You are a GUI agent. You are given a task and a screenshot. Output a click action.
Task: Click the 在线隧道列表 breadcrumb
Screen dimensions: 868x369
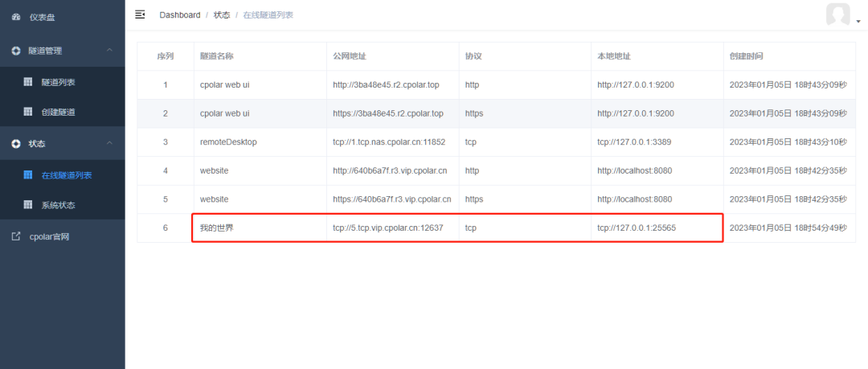268,15
